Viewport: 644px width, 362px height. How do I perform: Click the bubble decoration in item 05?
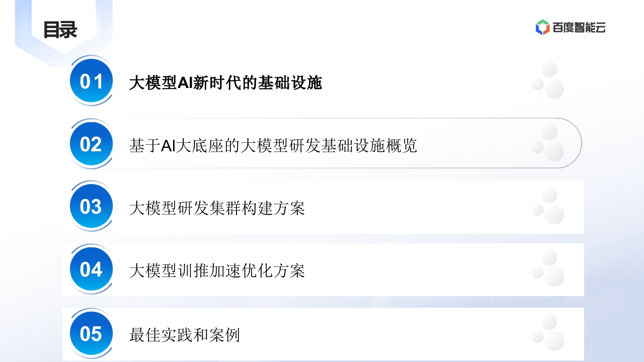548,332
